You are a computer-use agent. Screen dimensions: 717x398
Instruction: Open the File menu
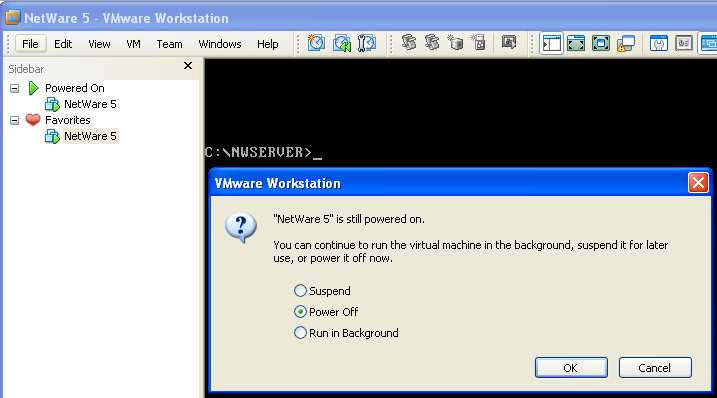30,44
